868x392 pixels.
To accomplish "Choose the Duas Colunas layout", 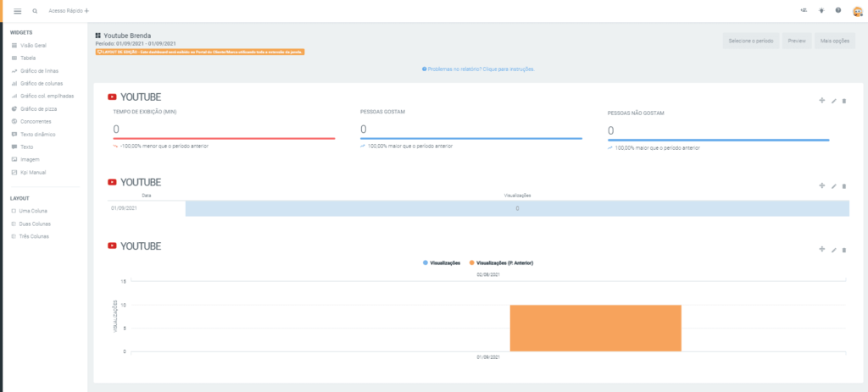I will [x=31, y=224].
